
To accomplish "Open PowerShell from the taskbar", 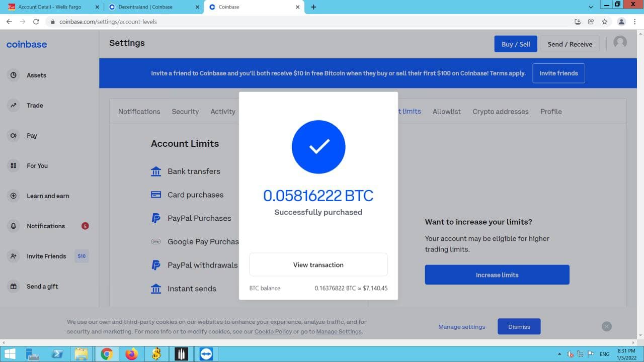I will [x=57, y=354].
